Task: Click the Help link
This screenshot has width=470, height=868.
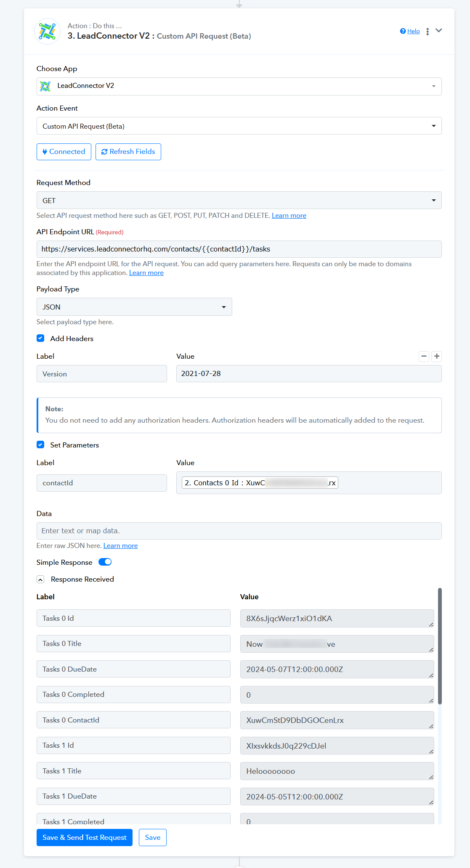Action: [x=413, y=31]
